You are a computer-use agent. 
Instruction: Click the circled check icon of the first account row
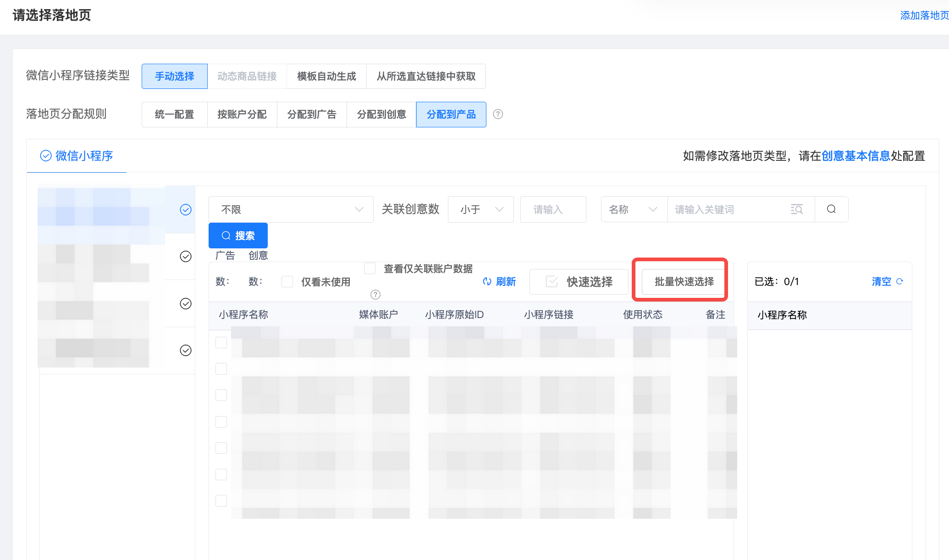click(x=186, y=210)
